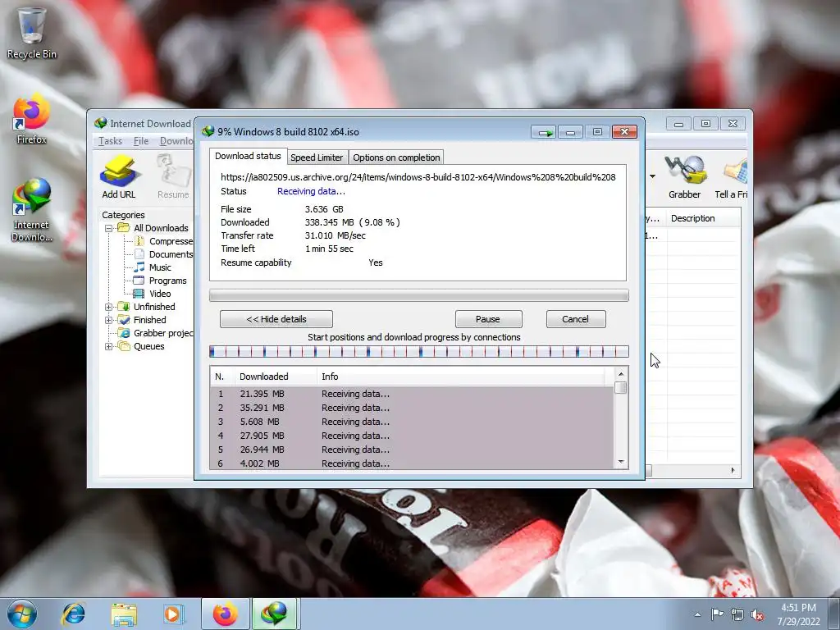Expand the Unfinished tree node
The image size is (840, 630).
(x=109, y=307)
